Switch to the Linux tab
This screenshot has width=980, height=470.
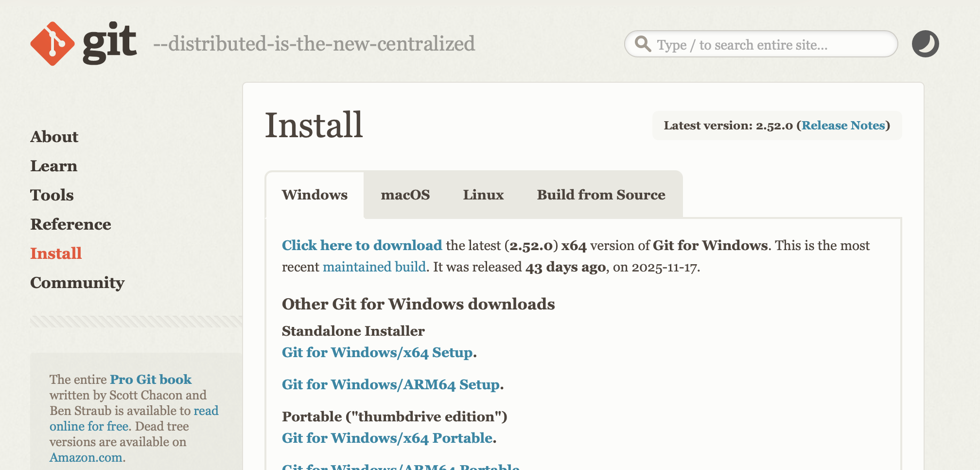click(483, 195)
